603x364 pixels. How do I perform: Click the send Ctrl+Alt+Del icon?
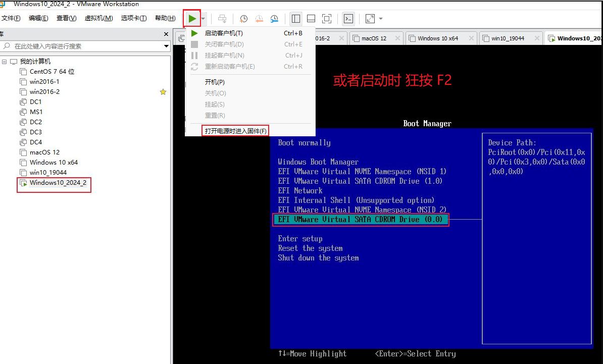tap(222, 19)
